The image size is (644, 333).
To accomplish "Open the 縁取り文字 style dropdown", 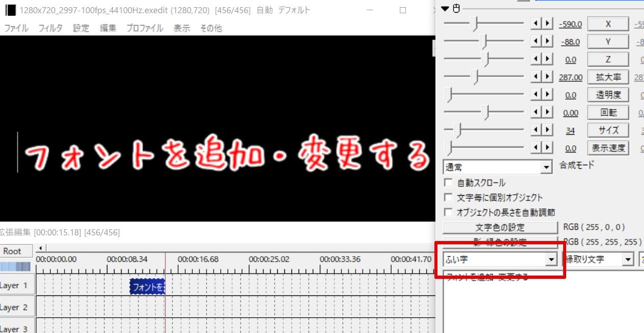I will [599, 259].
